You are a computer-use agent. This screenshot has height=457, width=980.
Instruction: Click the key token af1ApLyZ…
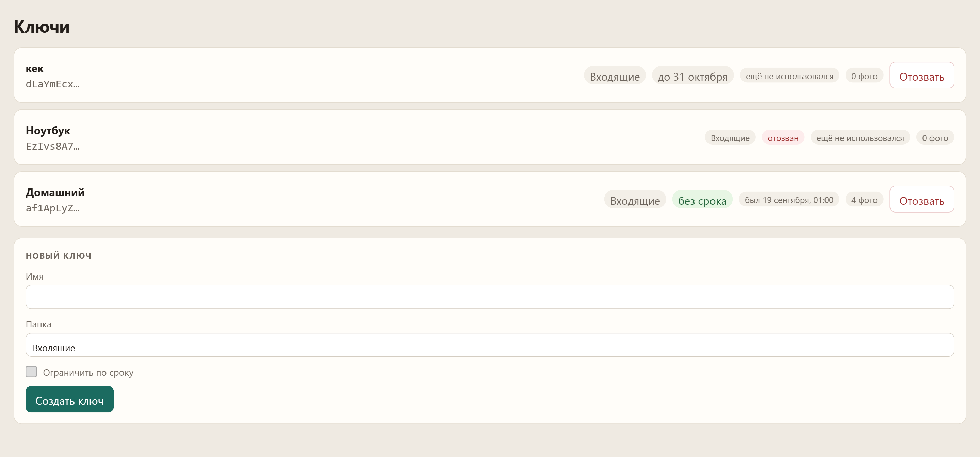(x=53, y=208)
